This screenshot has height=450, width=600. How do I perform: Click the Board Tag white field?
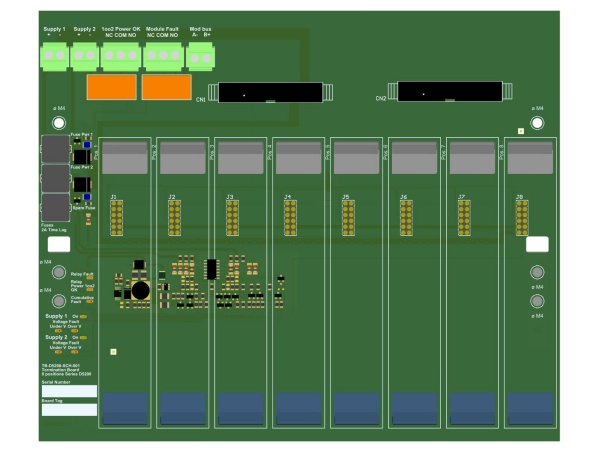pos(69,409)
